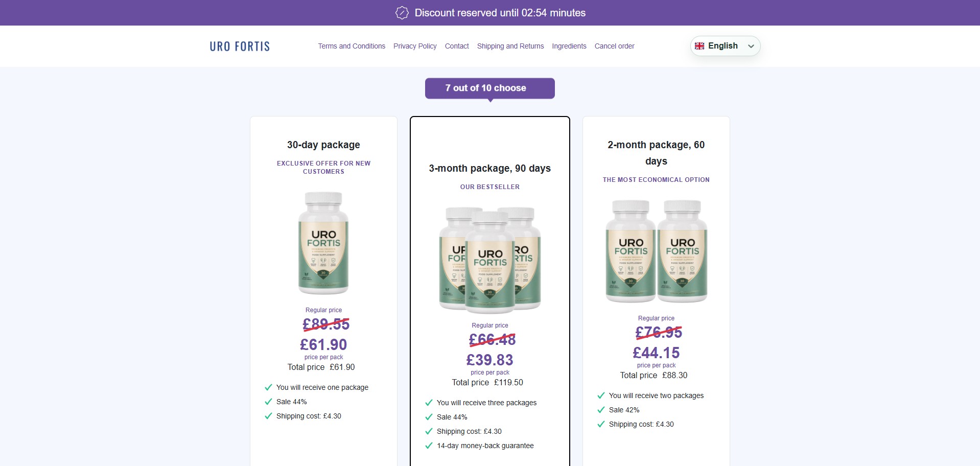Click the two-bottle image in the 2-month package
Screen dimensions: 980x466
click(657, 251)
